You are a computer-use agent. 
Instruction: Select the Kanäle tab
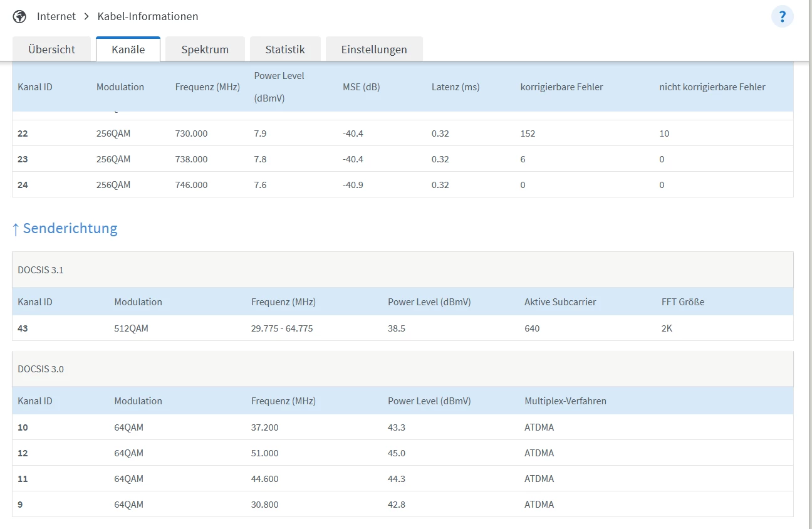(x=128, y=50)
